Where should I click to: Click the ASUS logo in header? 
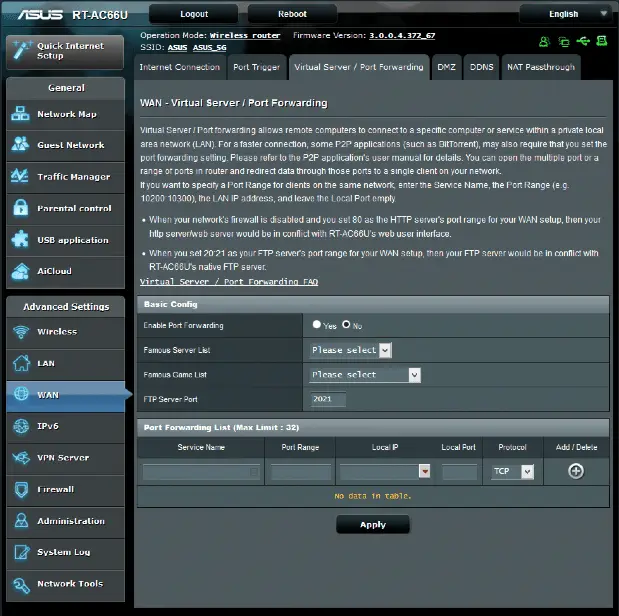pos(40,15)
